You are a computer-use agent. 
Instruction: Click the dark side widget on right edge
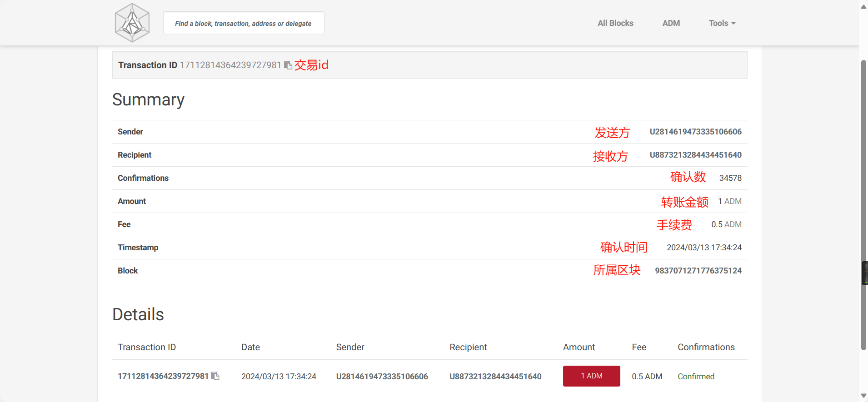[865, 273]
